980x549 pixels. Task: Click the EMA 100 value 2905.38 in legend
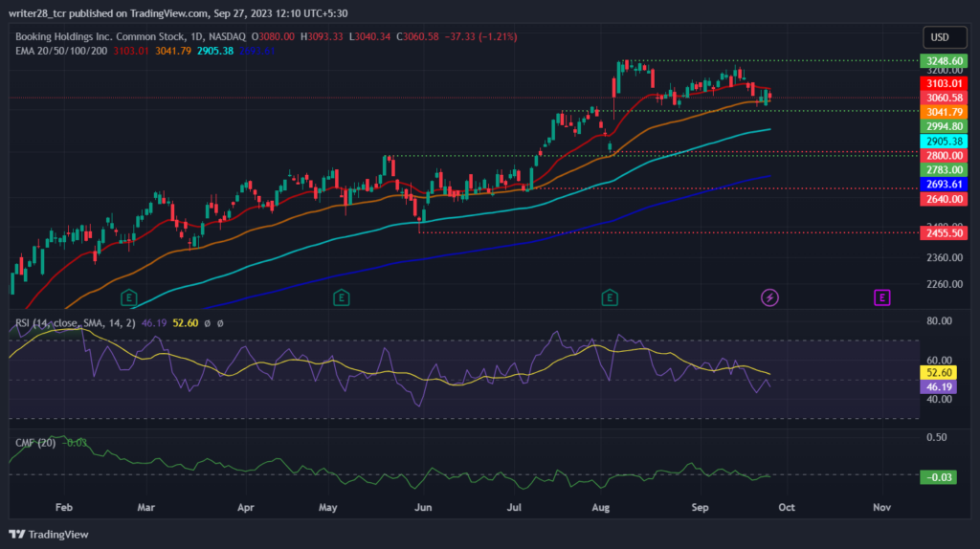click(x=215, y=51)
